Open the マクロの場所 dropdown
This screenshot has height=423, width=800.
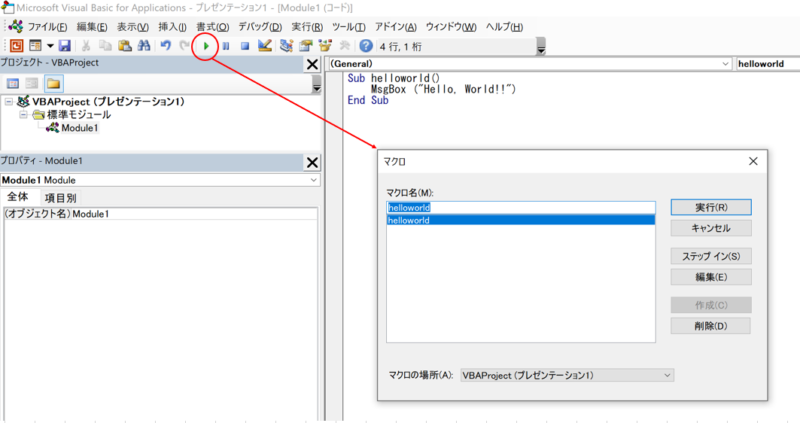coord(567,375)
